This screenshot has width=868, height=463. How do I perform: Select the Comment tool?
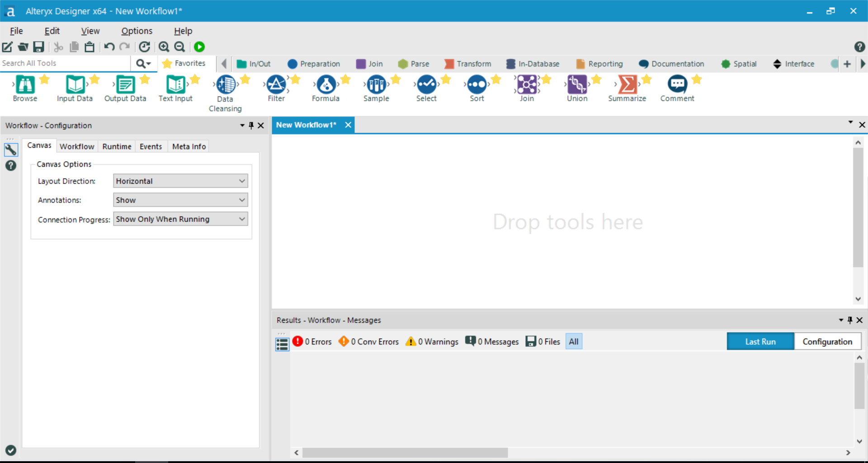click(x=677, y=85)
